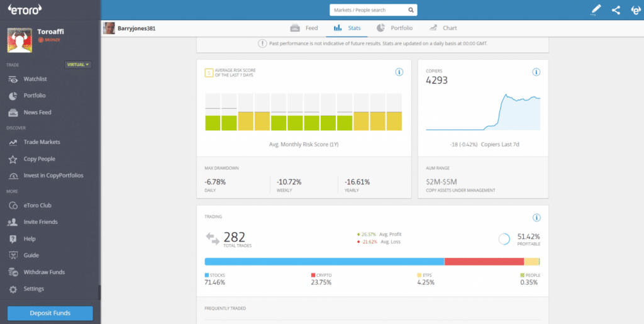Screen dimensions: 644x324
Task: Click the PEOPLE 0.35% legend entry
Action: 530,279
